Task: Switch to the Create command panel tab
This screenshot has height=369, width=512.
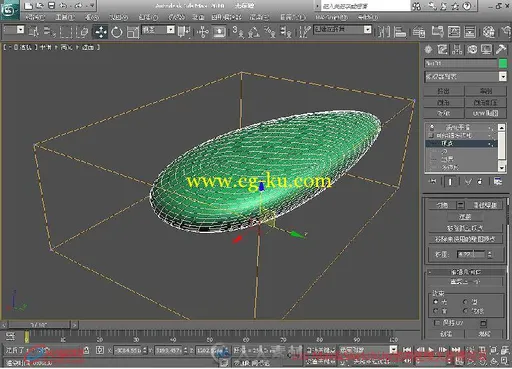Action: (x=428, y=50)
